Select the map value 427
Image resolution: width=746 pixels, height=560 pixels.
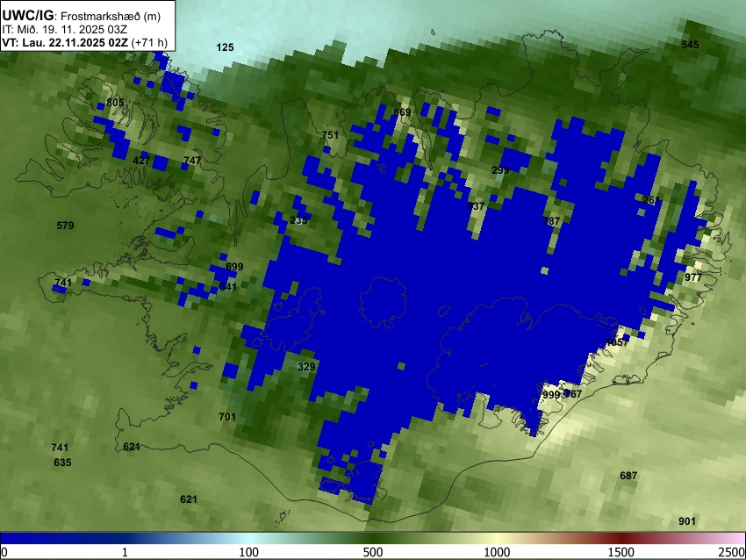click(141, 161)
